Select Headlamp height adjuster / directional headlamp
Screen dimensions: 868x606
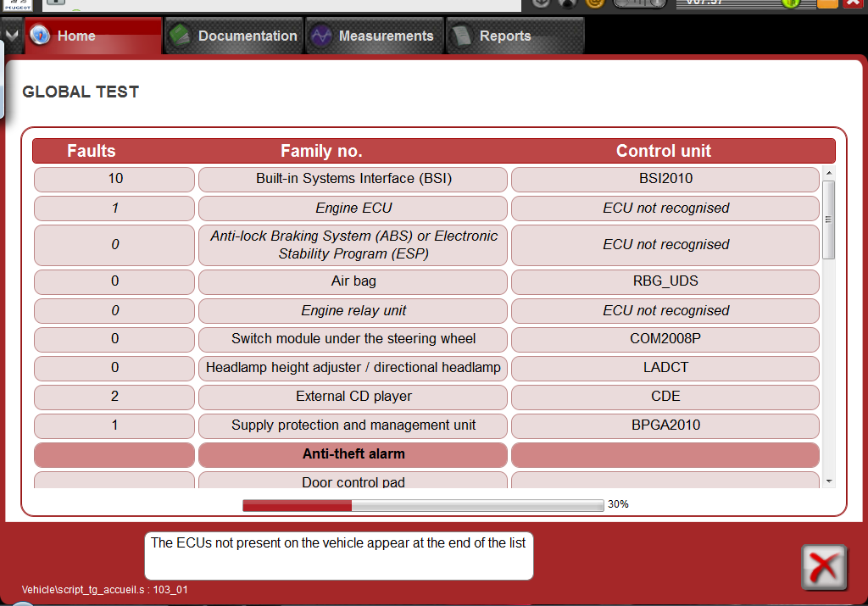(x=353, y=368)
